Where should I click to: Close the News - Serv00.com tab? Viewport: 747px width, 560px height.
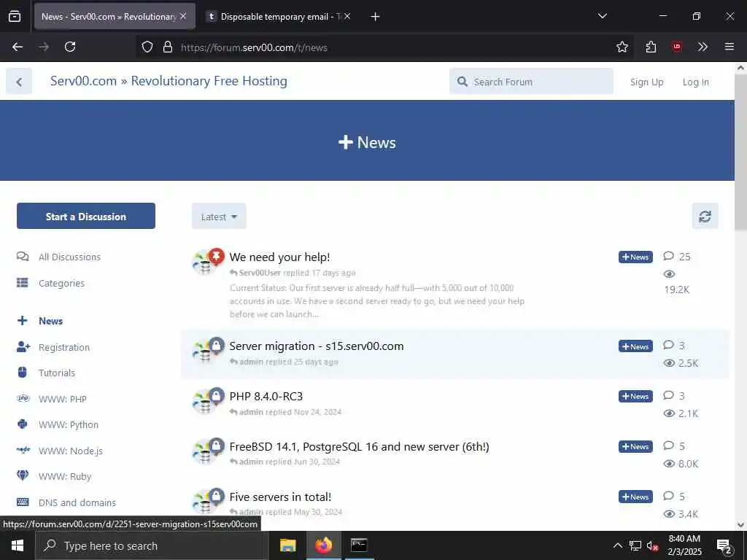pyautogui.click(x=183, y=16)
